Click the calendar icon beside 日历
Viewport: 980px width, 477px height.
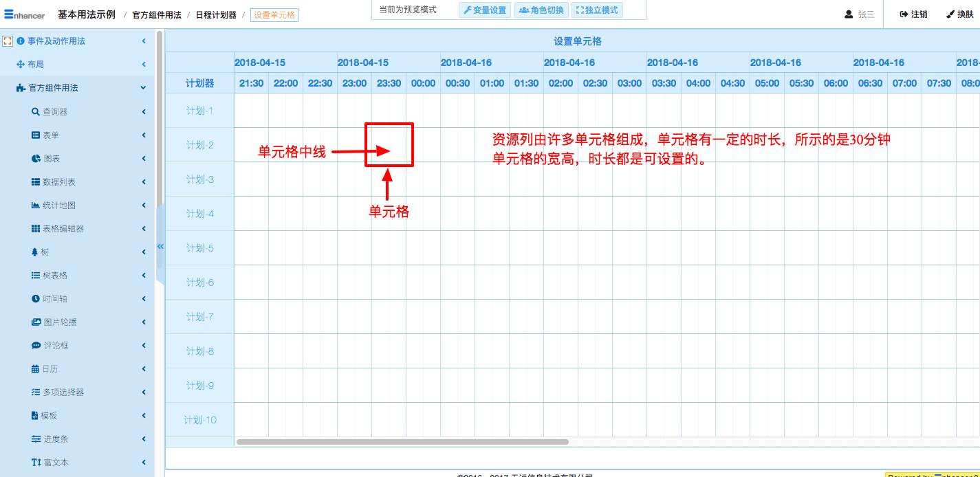point(36,369)
